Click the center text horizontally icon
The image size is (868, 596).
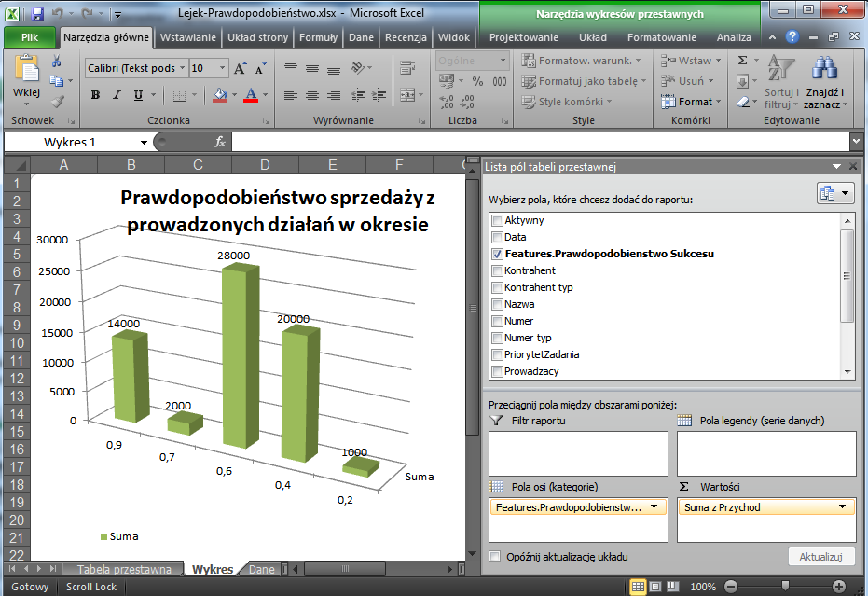click(x=312, y=95)
